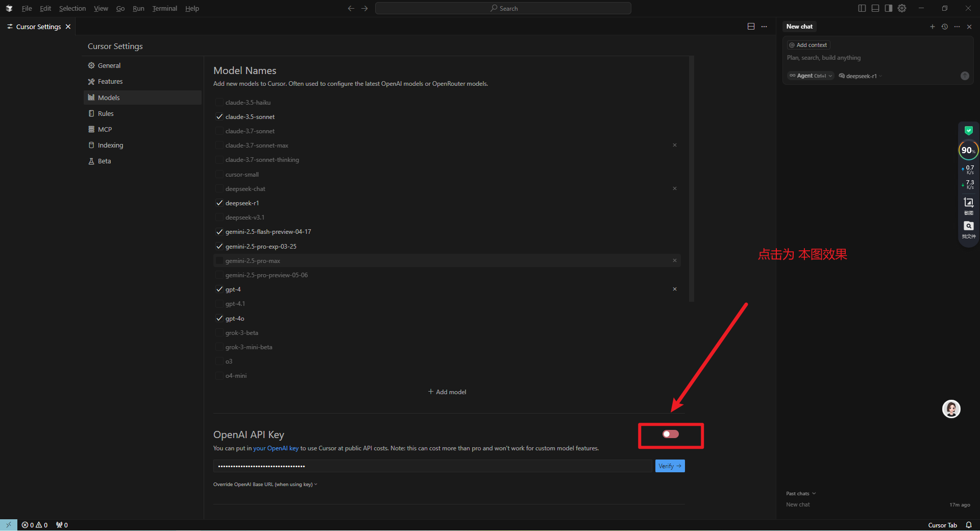Enable the o4-mini model
The height and width of the screenshot is (531, 980).
point(219,376)
